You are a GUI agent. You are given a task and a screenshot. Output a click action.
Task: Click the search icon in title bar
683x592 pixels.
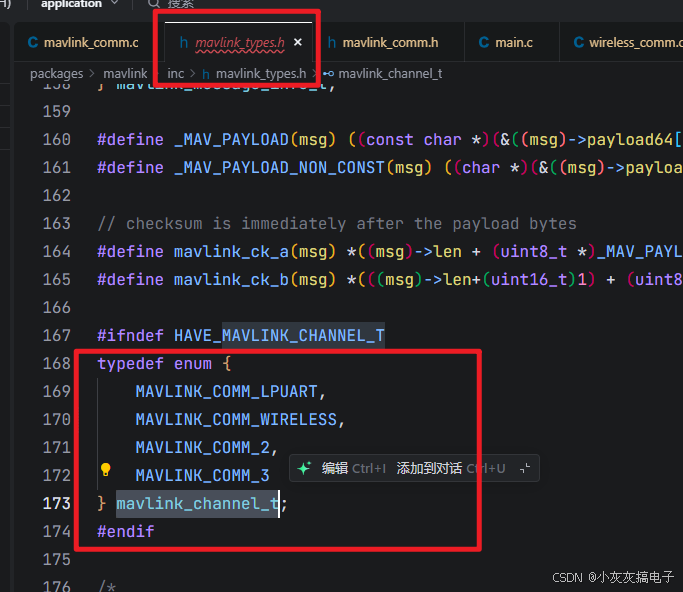[154, 3]
